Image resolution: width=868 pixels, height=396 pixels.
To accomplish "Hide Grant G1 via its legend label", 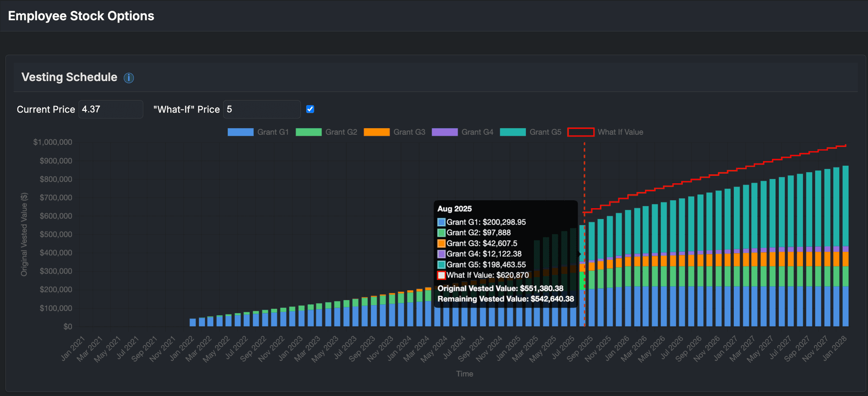I will [273, 132].
